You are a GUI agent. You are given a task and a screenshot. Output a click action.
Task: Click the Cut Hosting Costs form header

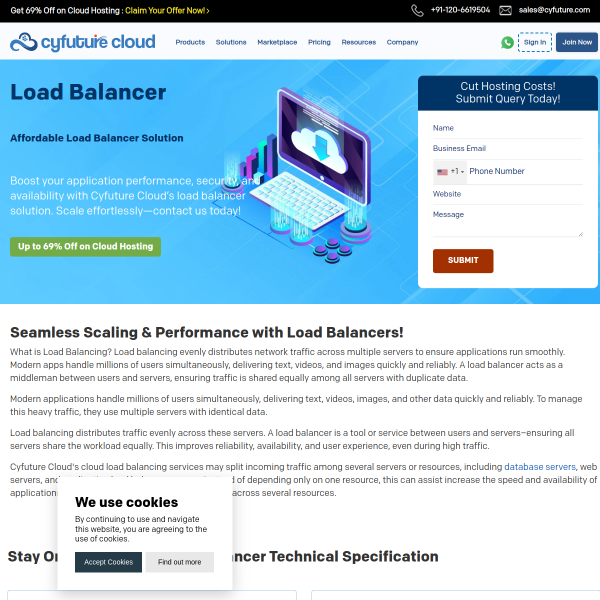pos(507,93)
